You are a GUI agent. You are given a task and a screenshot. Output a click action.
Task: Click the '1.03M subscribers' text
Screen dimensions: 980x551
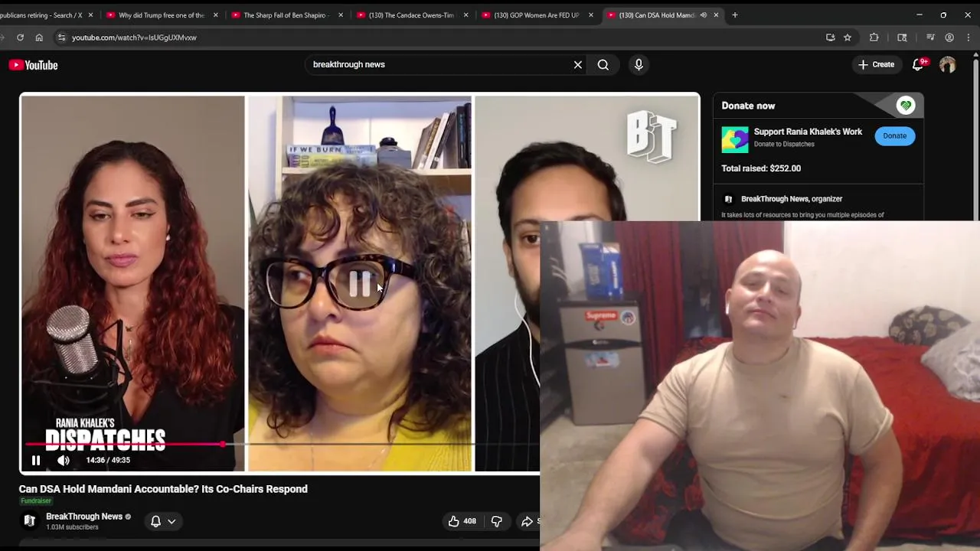pos(72,527)
